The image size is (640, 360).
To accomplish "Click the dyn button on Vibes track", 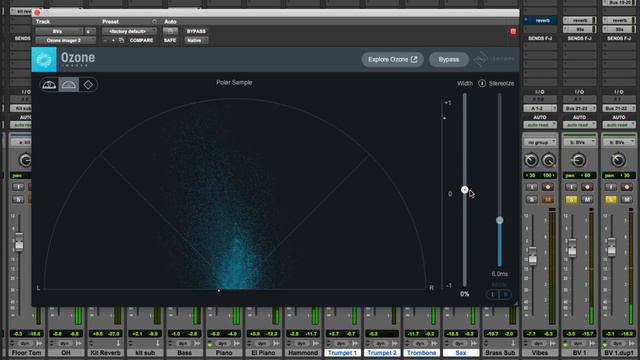I will click(x=539, y=344).
